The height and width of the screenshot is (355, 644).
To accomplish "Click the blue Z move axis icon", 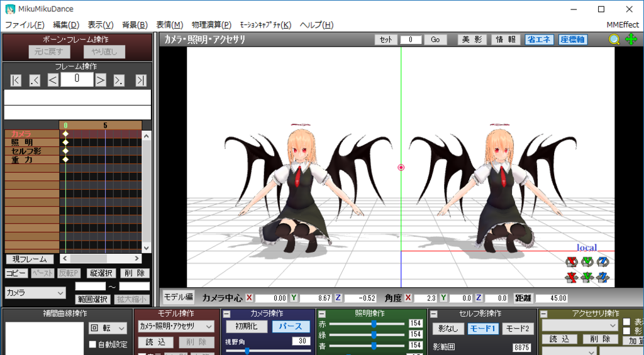I will (x=603, y=276).
